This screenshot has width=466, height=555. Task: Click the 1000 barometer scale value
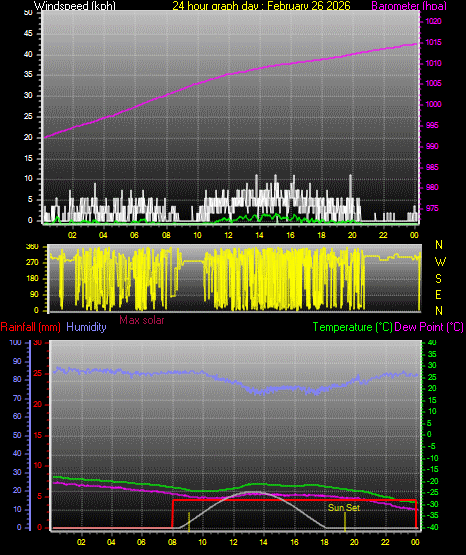(x=433, y=104)
